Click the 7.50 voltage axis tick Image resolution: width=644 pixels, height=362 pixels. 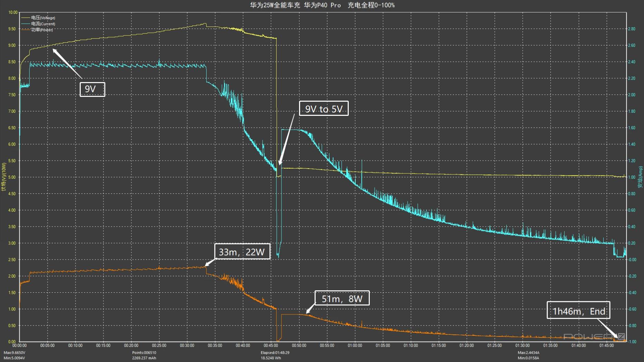tap(12, 95)
